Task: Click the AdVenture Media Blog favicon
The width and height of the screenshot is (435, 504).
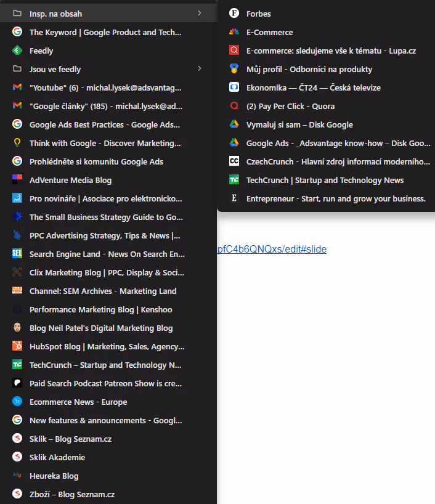Action: 17,180
